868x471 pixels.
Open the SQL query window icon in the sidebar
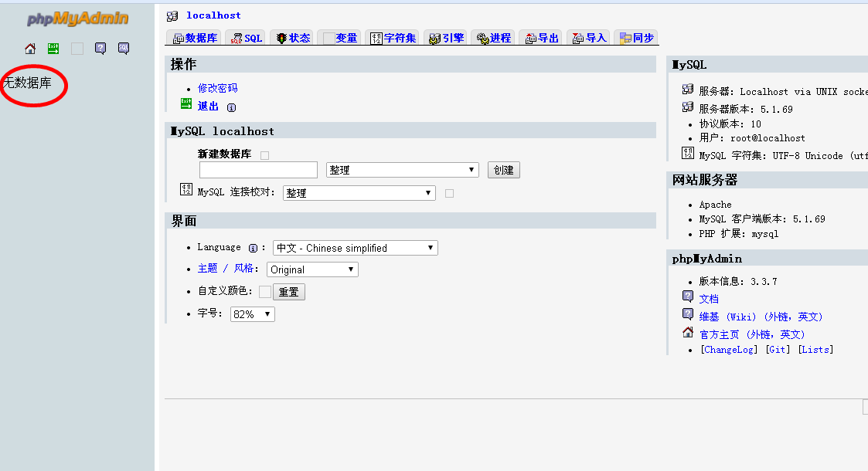pos(124,49)
